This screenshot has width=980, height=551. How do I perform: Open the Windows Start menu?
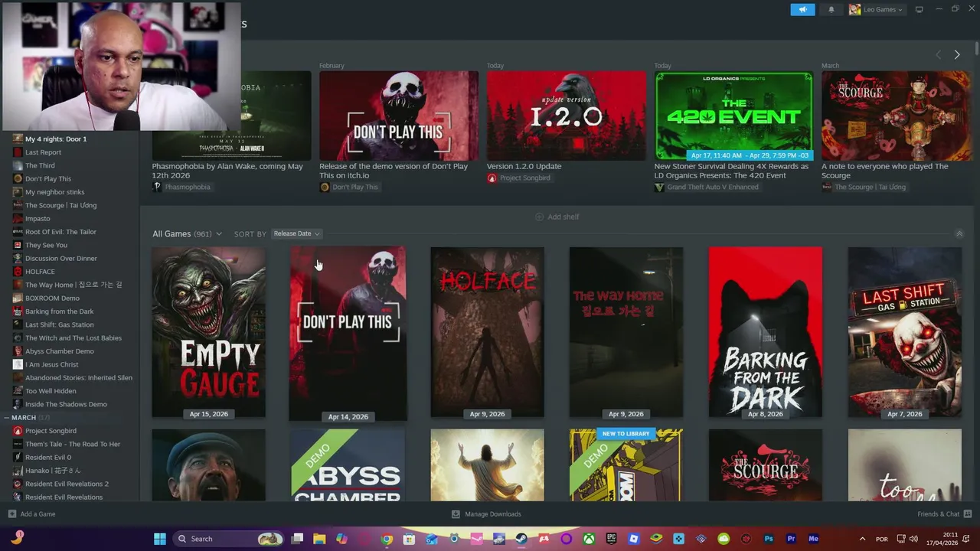point(160,539)
